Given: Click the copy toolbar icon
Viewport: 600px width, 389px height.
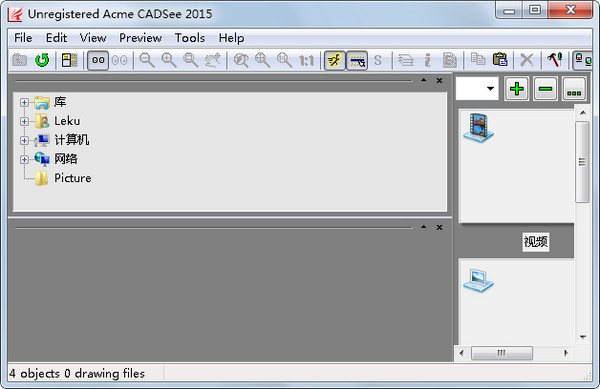Looking at the screenshot, I should point(478,59).
